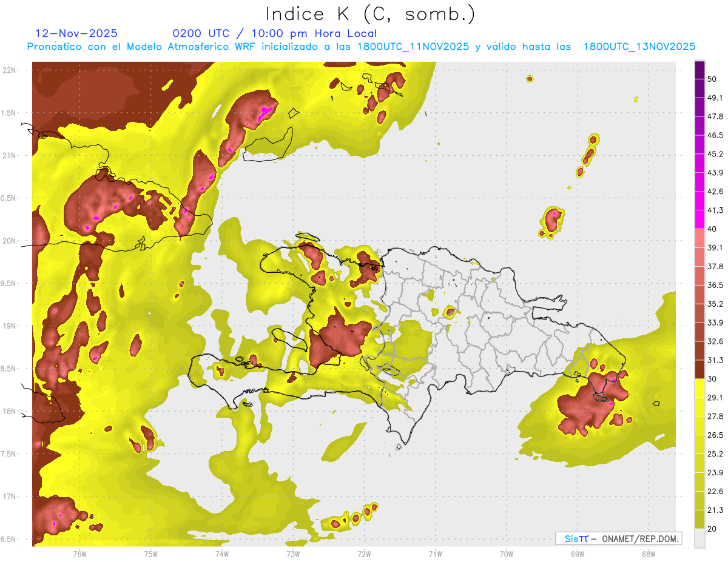Screen dimensions: 728x562
Task: Click the "21N" latitude label
Action: pyautogui.click(x=8, y=155)
